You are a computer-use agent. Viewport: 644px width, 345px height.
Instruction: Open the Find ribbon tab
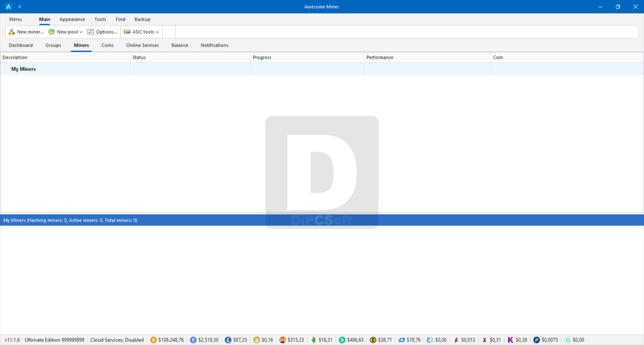click(x=120, y=19)
